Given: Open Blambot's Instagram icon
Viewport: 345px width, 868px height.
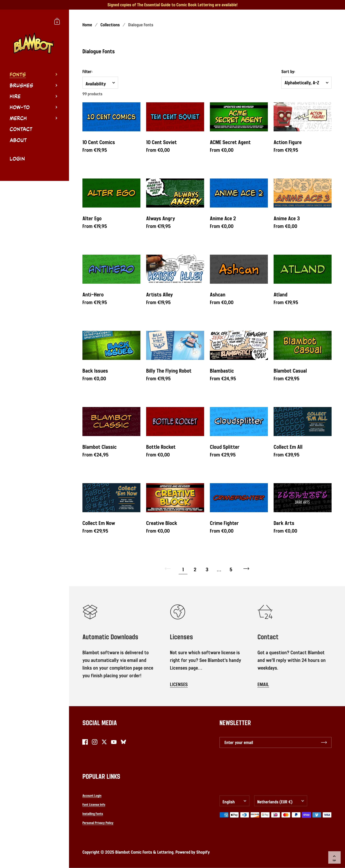Looking at the screenshot, I should (x=95, y=742).
